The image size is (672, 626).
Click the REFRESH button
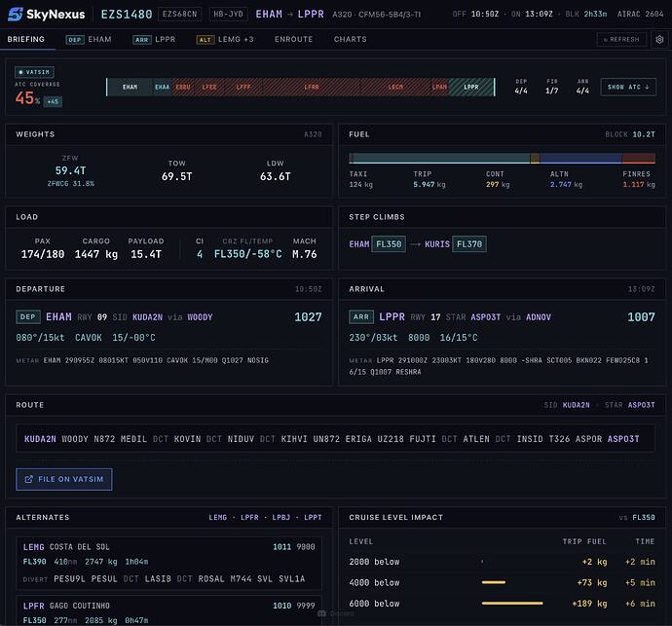pos(621,39)
